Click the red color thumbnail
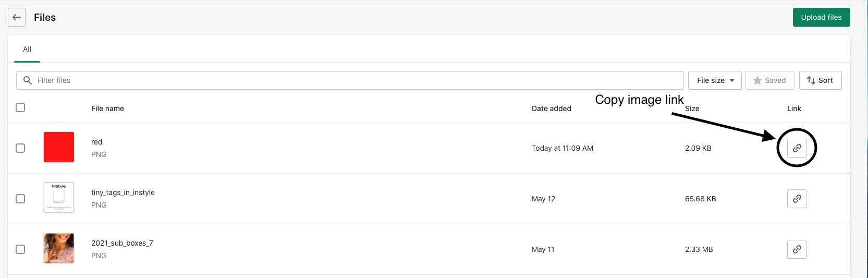This screenshot has height=278, width=868. tap(59, 147)
